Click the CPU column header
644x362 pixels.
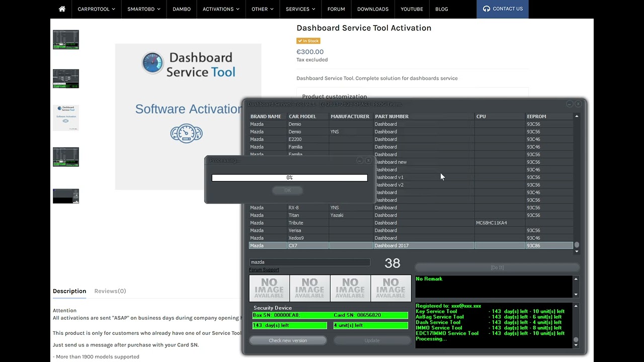pyautogui.click(x=481, y=117)
